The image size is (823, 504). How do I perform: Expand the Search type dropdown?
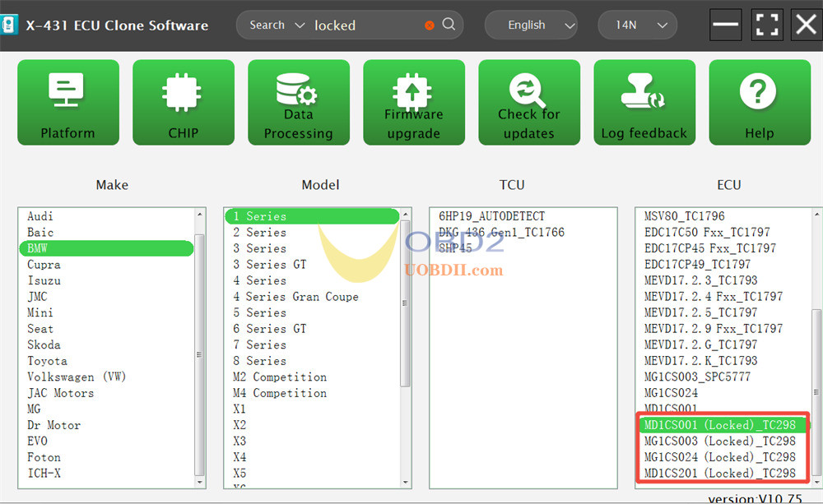pos(277,25)
